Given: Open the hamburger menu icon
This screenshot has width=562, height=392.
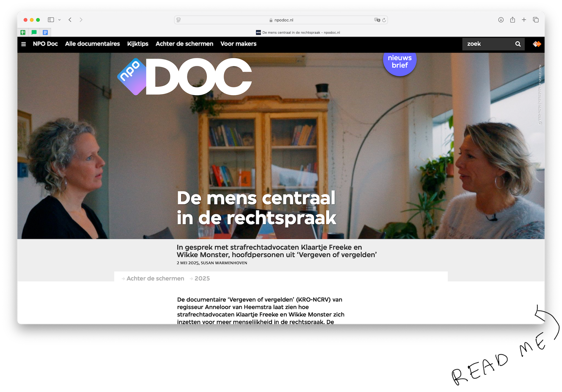Looking at the screenshot, I should coord(24,44).
